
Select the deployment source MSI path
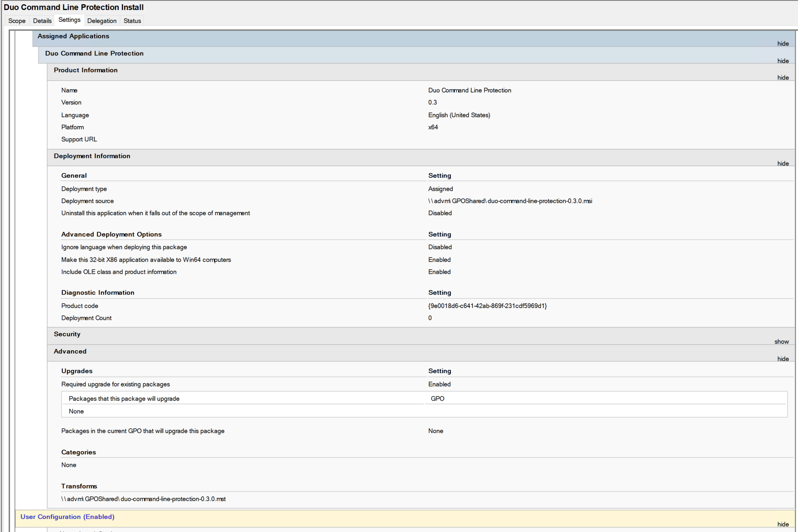[510, 201]
